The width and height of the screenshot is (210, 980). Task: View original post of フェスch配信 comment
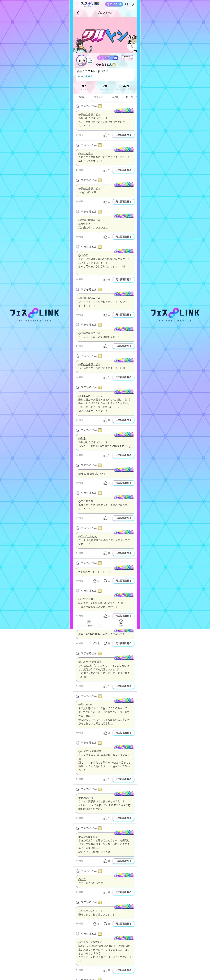pyautogui.click(x=123, y=554)
